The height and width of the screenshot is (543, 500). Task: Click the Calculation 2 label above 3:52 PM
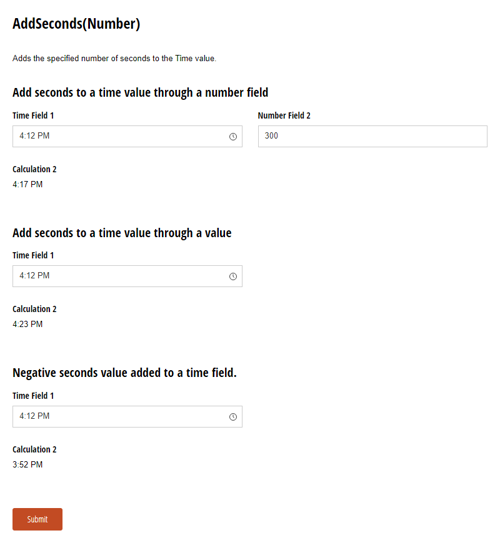34,449
